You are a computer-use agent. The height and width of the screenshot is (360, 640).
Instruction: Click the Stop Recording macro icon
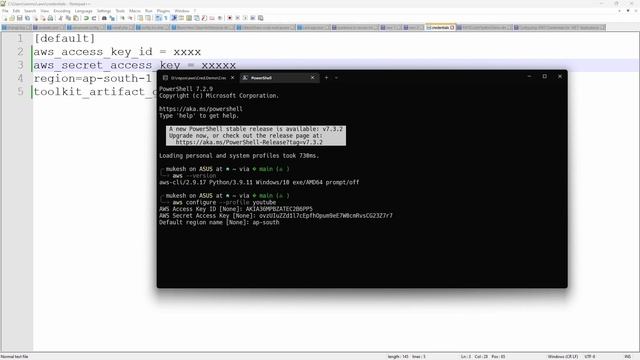[x=237, y=18]
